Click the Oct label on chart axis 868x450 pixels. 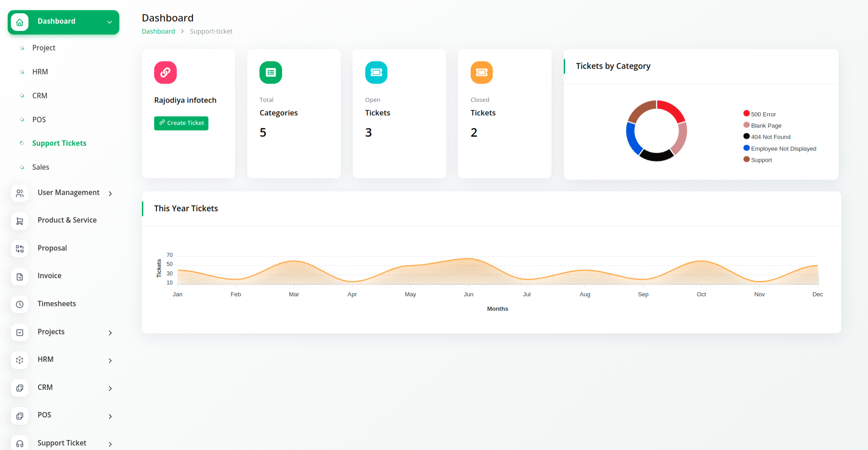pos(701,294)
